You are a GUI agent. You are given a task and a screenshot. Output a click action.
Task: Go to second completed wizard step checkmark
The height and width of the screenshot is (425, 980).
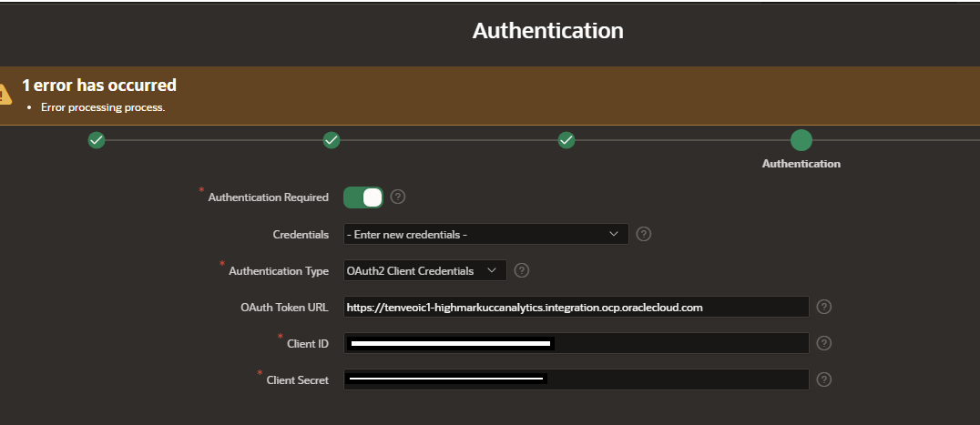click(x=332, y=140)
